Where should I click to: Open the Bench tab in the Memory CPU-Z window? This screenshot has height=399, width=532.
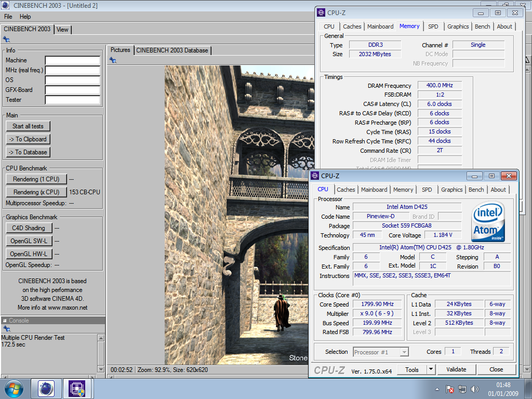click(x=482, y=26)
